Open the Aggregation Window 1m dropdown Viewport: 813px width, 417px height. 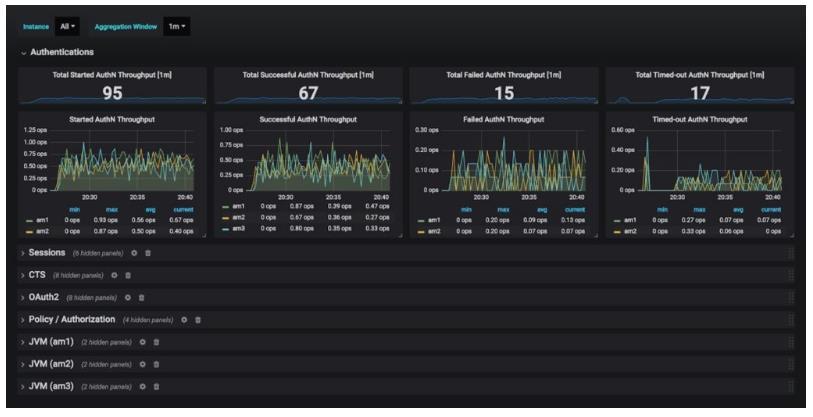pyautogui.click(x=177, y=26)
